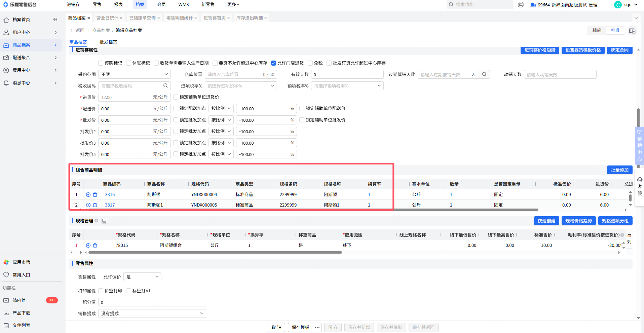Click the 取消 button
Image resolution: width=644 pixels, height=333 pixels.
coord(276,328)
